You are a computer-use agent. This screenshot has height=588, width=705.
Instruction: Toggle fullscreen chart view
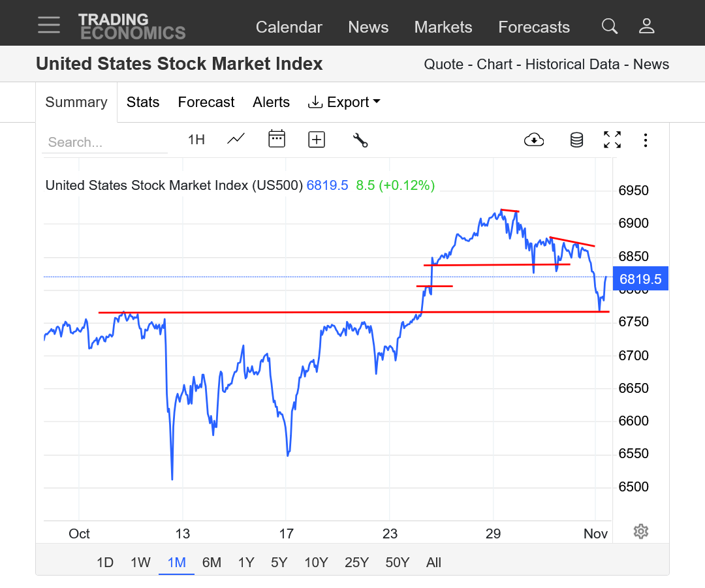[x=612, y=140]
